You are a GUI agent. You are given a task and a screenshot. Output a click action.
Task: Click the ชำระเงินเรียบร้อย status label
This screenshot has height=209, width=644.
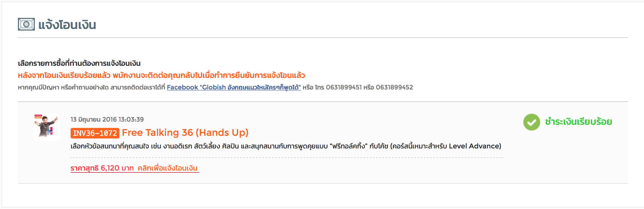[x=578, y=122]
